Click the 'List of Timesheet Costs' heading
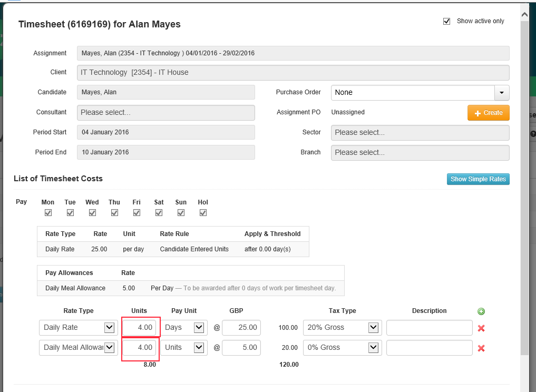Image resolution: width=536 pixels, height=392 pixels. pos(58,179)
